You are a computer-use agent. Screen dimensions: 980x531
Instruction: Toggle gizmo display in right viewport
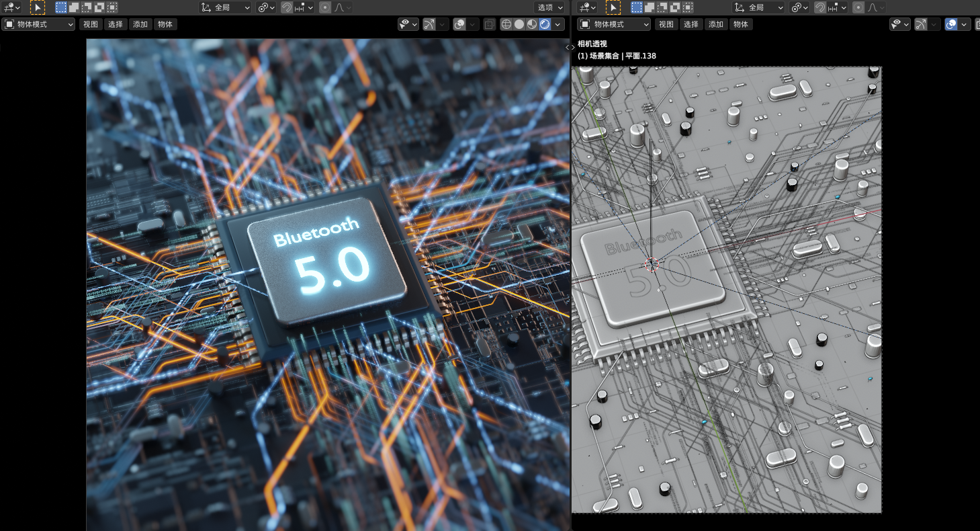click(920, 24)
